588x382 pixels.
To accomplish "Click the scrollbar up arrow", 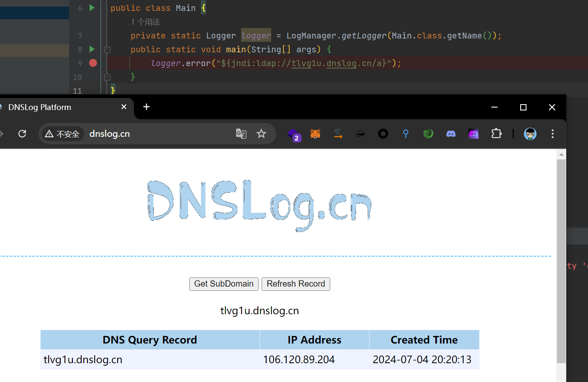I will (x=561, y=155).
